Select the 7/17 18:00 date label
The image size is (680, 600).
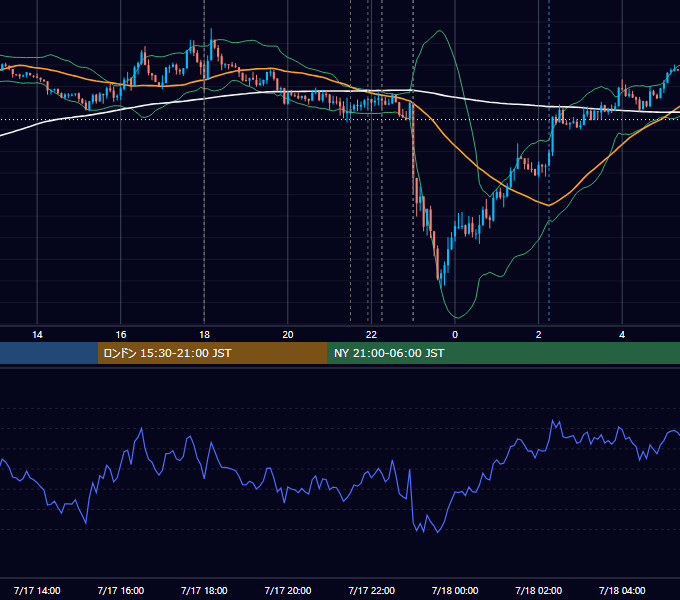pos(204,590)
